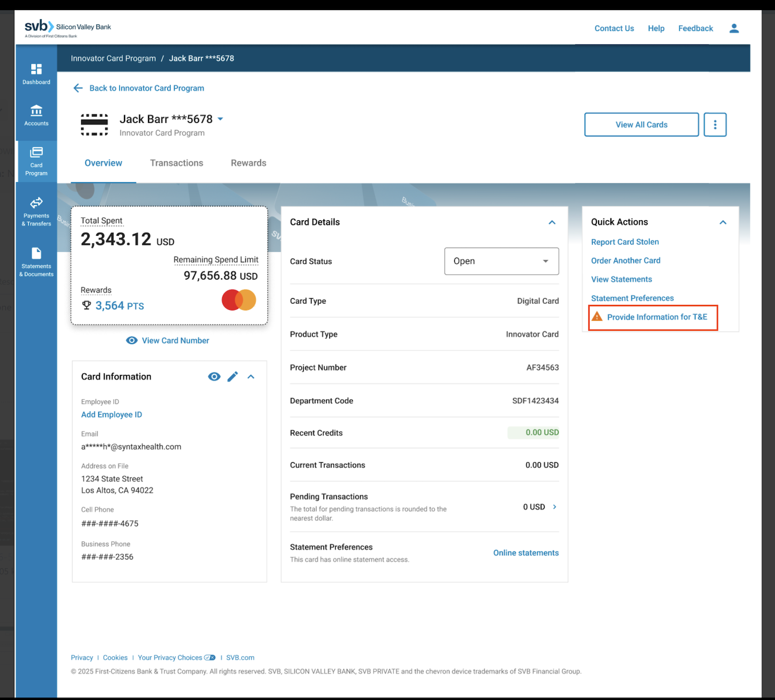Reveal card number with View Card Number

168,340
